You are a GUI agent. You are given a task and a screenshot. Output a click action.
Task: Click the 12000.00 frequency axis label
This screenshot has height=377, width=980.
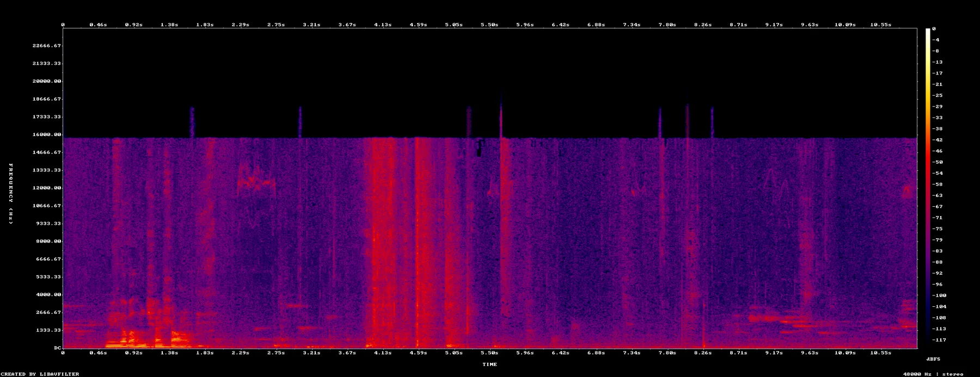(x=47, y=188)
